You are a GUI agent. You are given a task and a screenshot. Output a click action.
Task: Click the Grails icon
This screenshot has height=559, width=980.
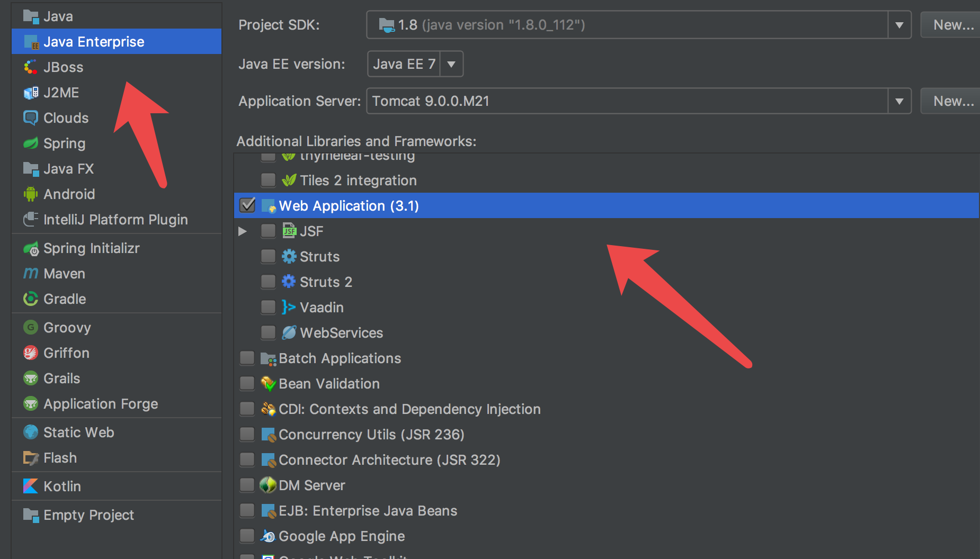coord(31,378)
